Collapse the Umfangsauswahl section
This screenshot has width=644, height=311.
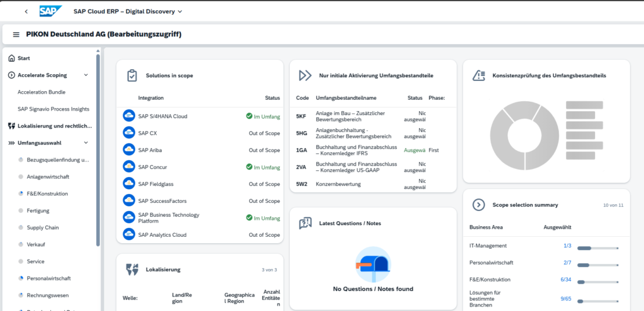coord(86,143)
